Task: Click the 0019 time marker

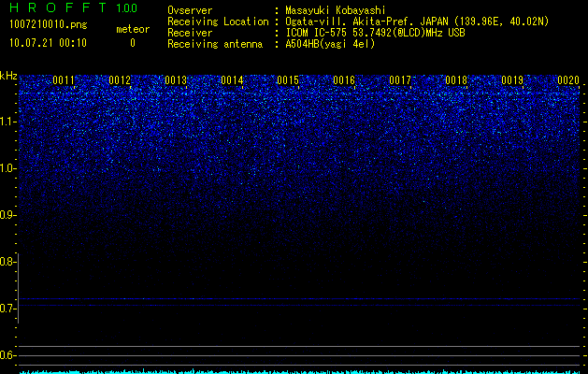Action: click(512, 80)
